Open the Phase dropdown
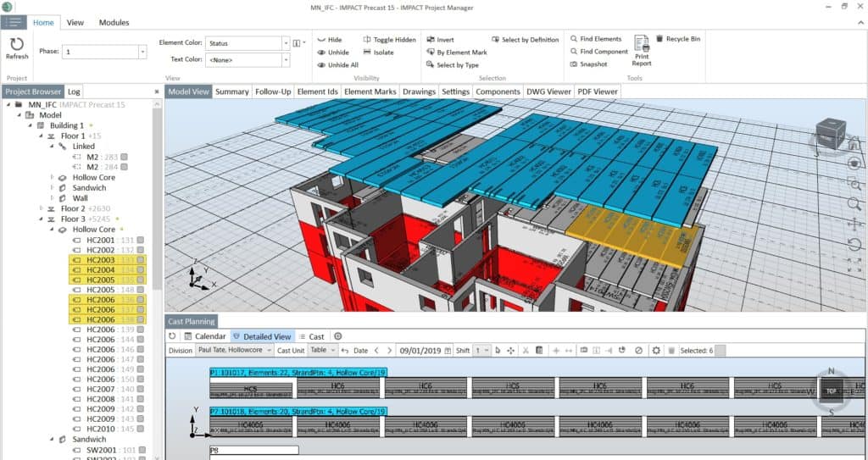Screen dimensions: 868x460 [142, 52]
